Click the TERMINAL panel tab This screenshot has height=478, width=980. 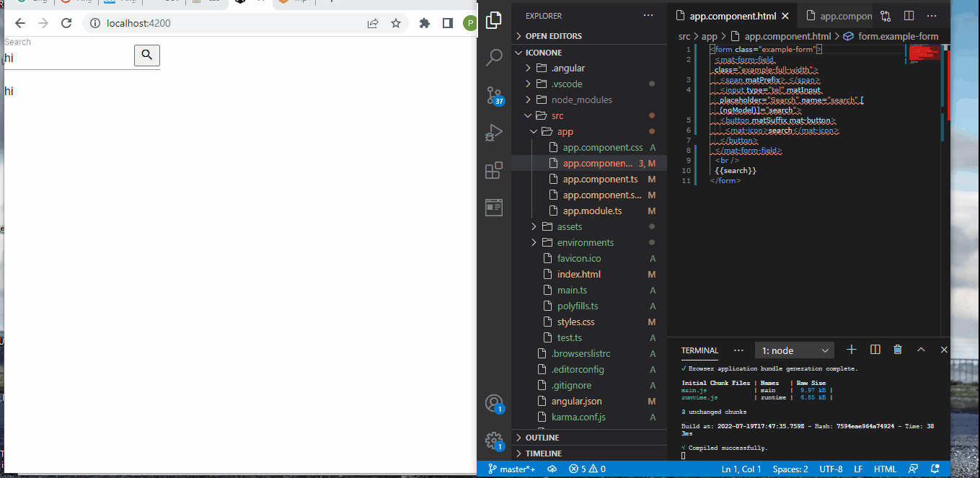pos(699,350)
